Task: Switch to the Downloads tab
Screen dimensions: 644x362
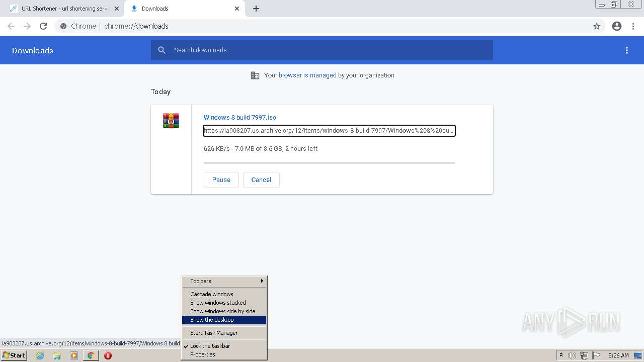Action: 185,9
